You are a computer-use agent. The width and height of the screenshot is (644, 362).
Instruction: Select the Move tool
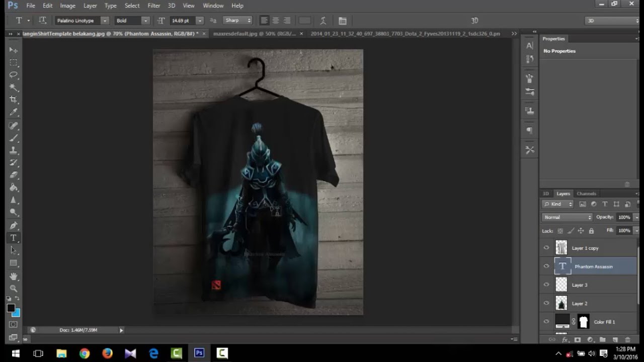point(14,50)
